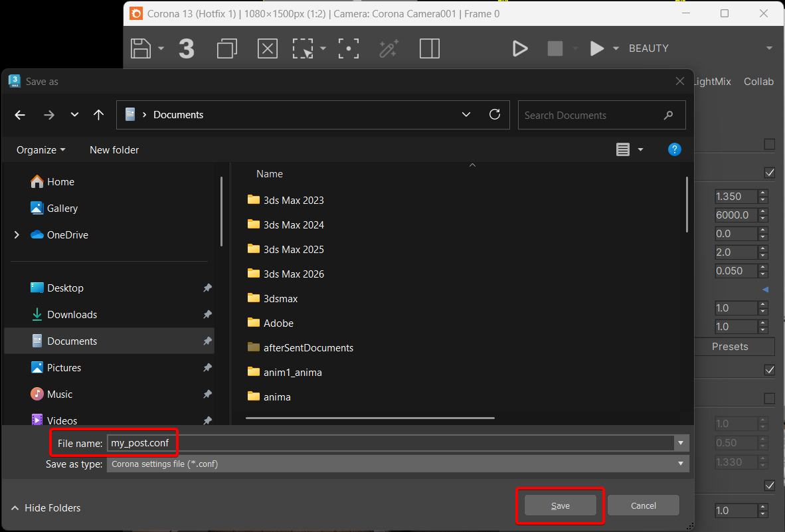Open dropdown arrow beside interactive render
Screen dimensions: 785x532
point(616,48)
